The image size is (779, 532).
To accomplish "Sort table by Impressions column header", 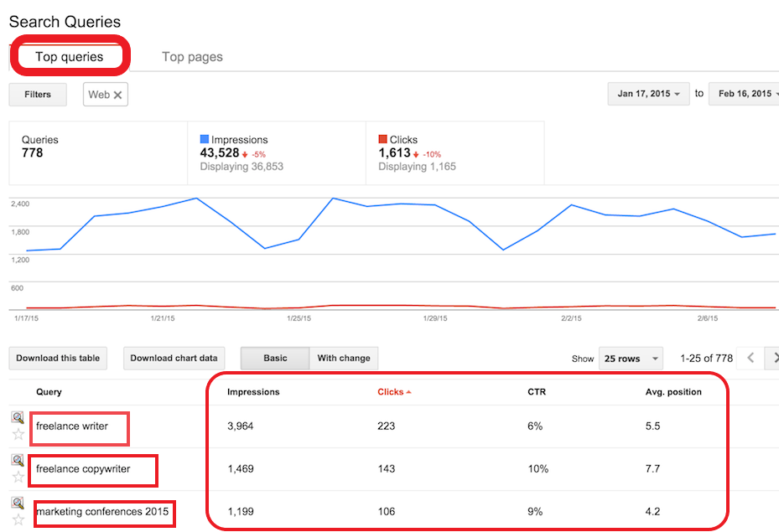I will click(253, 392).
